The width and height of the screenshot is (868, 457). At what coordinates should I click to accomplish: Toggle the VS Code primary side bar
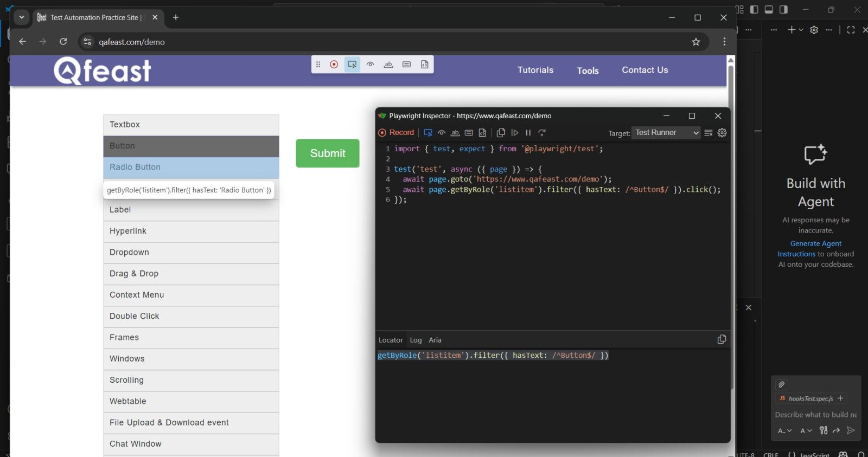click(x=754, y=10)
